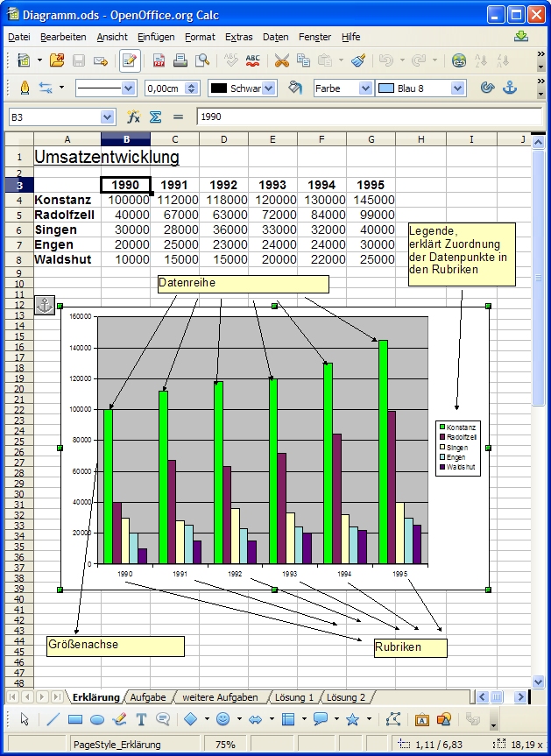551x756 pixels.
Task: Click the next sheet navigation arrow
Action: click(x=42, y=697)
